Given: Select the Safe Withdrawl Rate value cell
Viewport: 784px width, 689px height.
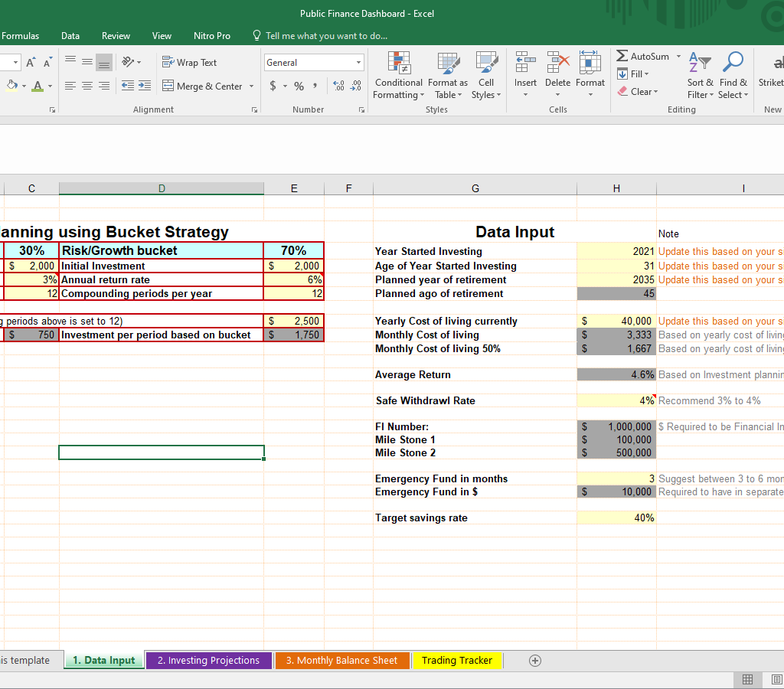Looking at the screenshot, I should pyautogui.click(x=616, y=400).
